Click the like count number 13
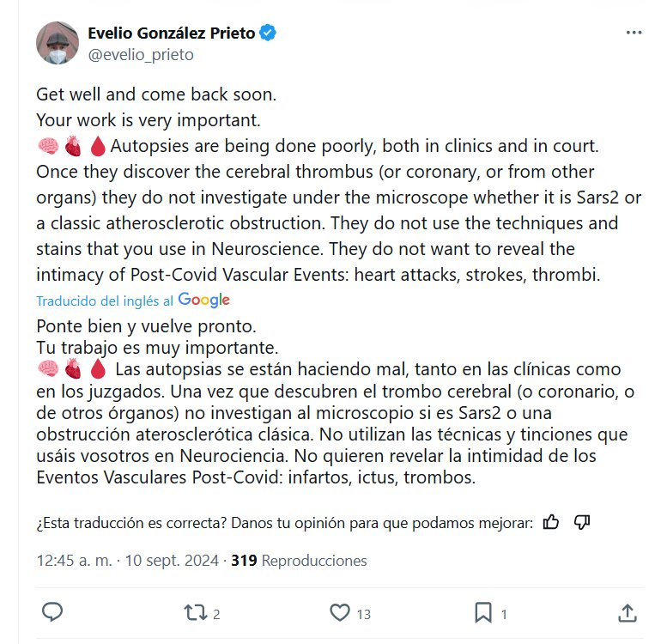This screenshot has height=644, width=661. pyautogui.click(x=364, y=614)
